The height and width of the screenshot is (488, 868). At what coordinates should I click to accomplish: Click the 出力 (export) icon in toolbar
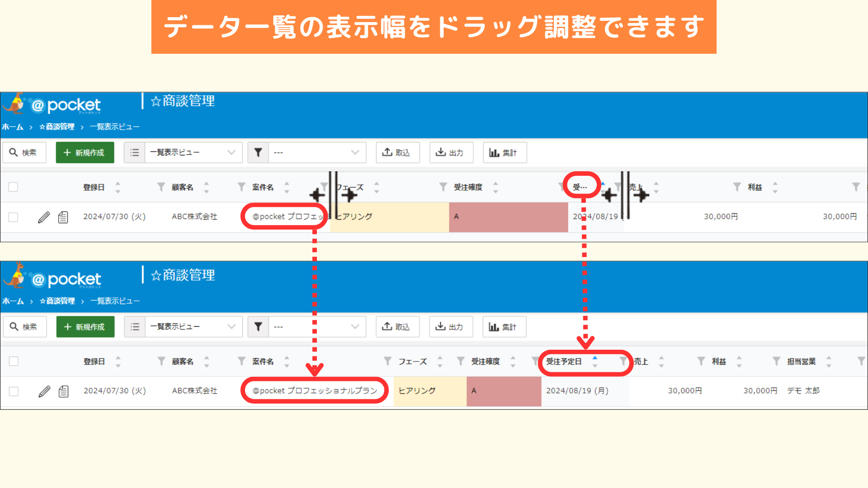[x=451, y=153]
